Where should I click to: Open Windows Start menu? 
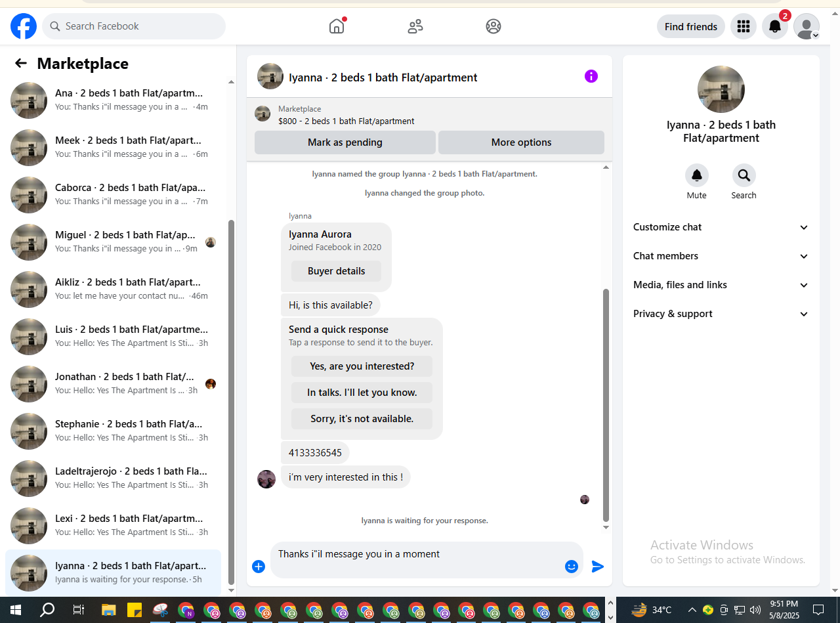[x=14, y=610]
